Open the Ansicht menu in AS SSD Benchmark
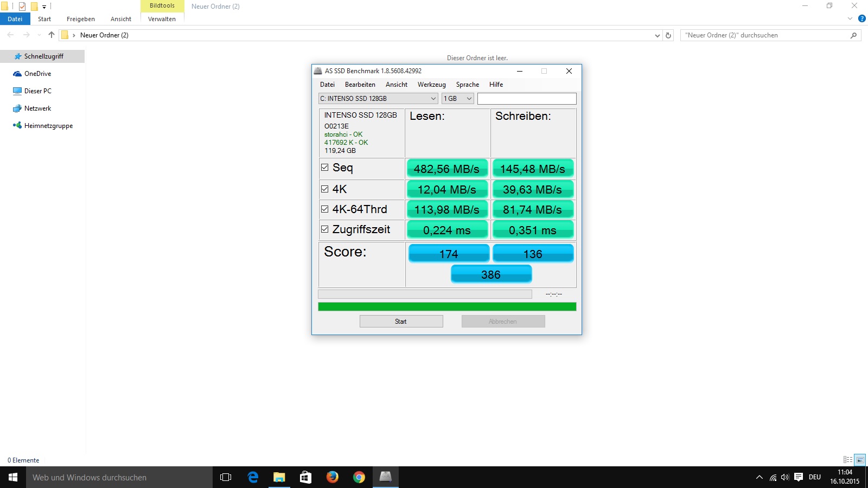The image size is (868, 488). pyautogui.click(x=397, y=85)
